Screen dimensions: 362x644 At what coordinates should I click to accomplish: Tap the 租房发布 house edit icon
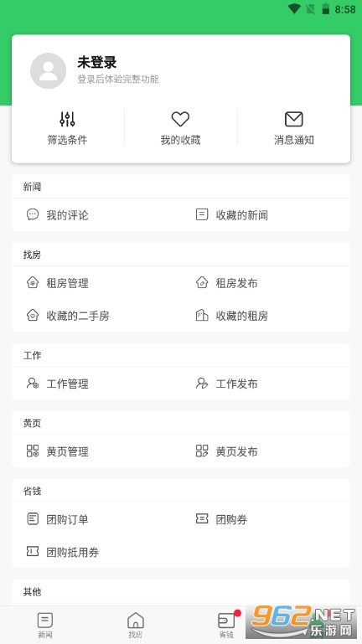[202, 282]
